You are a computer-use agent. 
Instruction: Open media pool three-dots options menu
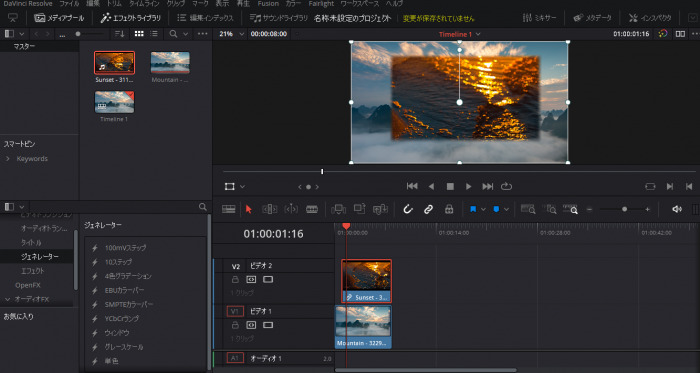tap(202, 34)
